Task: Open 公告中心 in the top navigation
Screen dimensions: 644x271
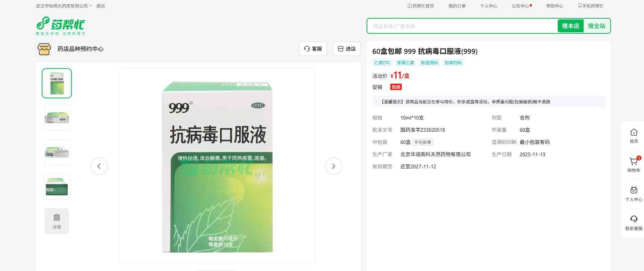Action: pyautogui.click(x=520, y=6)
